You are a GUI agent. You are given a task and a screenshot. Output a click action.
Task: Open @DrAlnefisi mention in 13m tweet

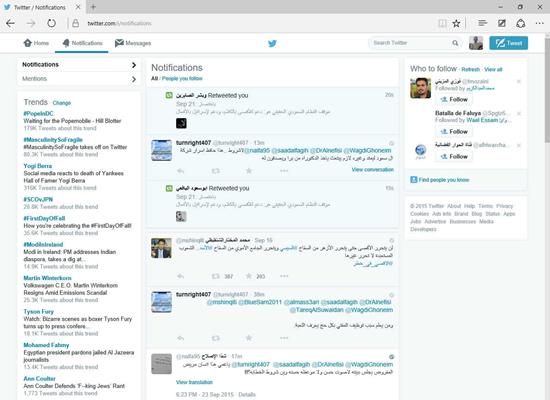point(326,151)
